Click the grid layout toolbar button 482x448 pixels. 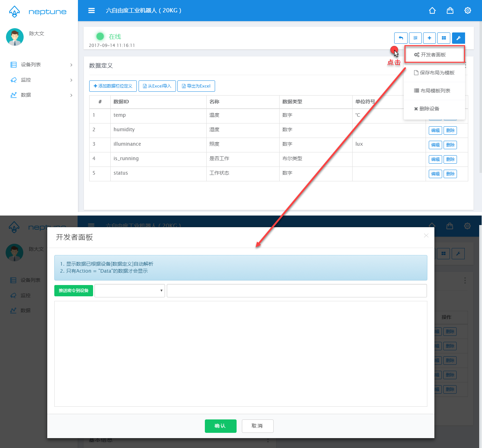(x=444, y=38)
